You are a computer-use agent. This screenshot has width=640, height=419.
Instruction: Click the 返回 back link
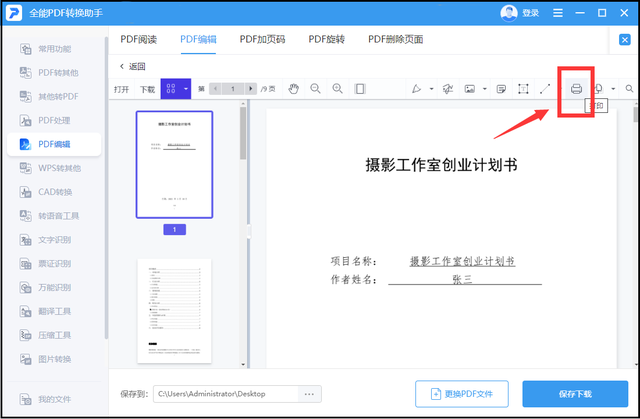tap(133, 66)
